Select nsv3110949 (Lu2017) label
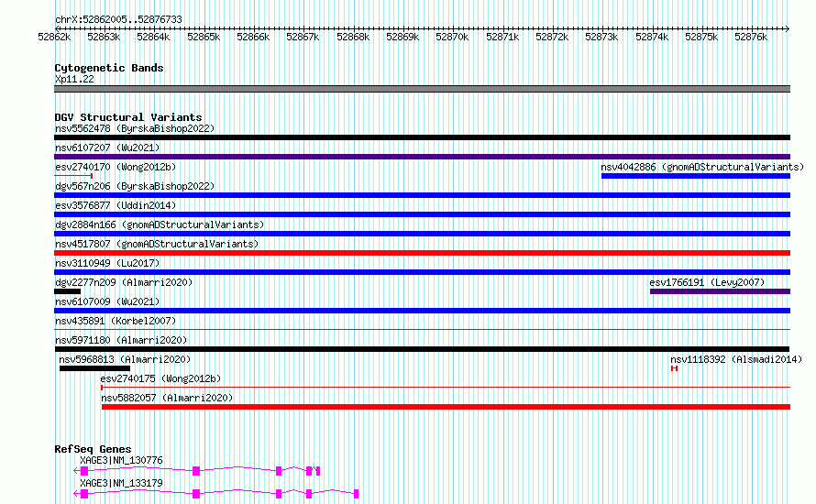This screenshot has width=816, height=504. pos(107,263)
